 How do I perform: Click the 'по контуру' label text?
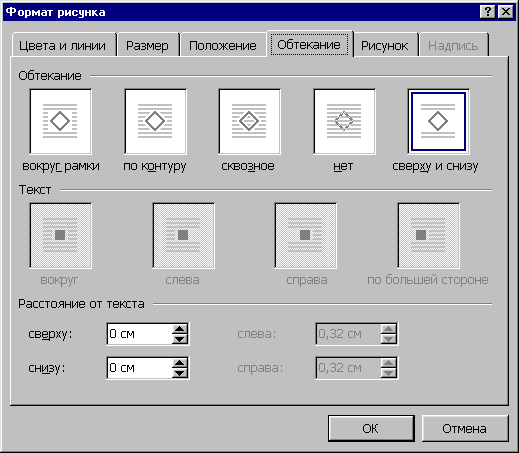click(x=155, y=166)
